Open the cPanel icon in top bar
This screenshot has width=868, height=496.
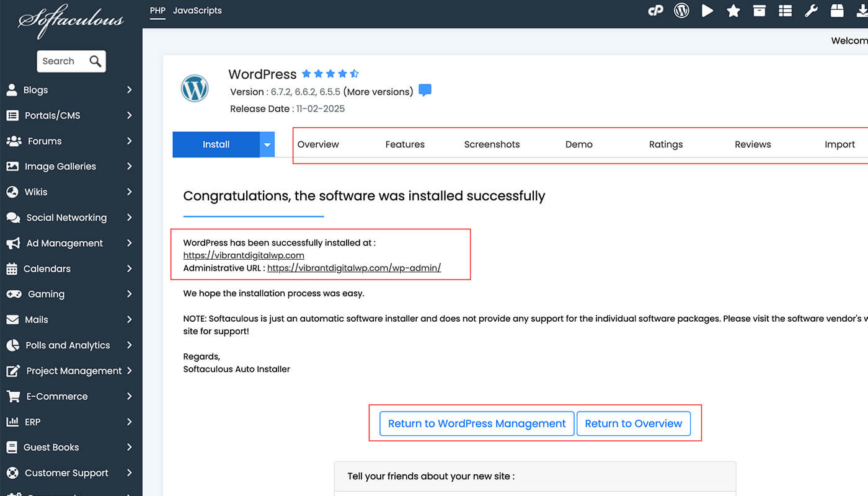[x=655, y=11]
